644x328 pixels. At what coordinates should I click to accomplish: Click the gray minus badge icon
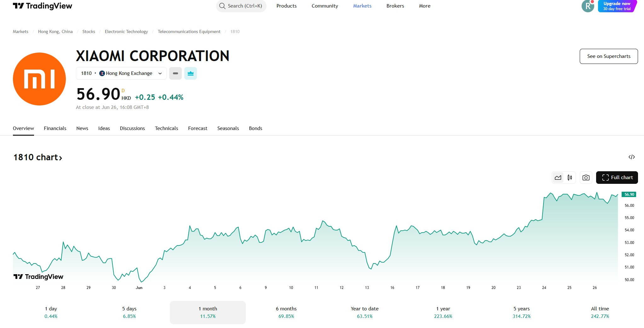(x=175, y=73)
